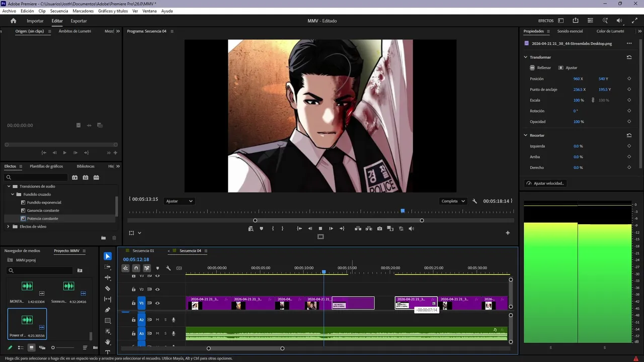Viewport: 644px width, 362px height.
Task: Collapse Fundido cruzado folder
Action: pyautogui.click(x=13, y=195)
